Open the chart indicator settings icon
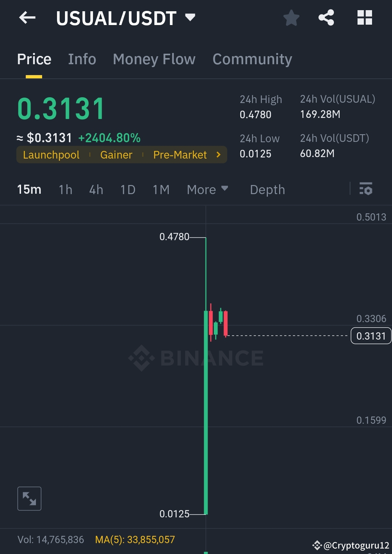Image resolution: width=392 pixels, height=554 pixels. pyautogui.click(x=366, y=189)
